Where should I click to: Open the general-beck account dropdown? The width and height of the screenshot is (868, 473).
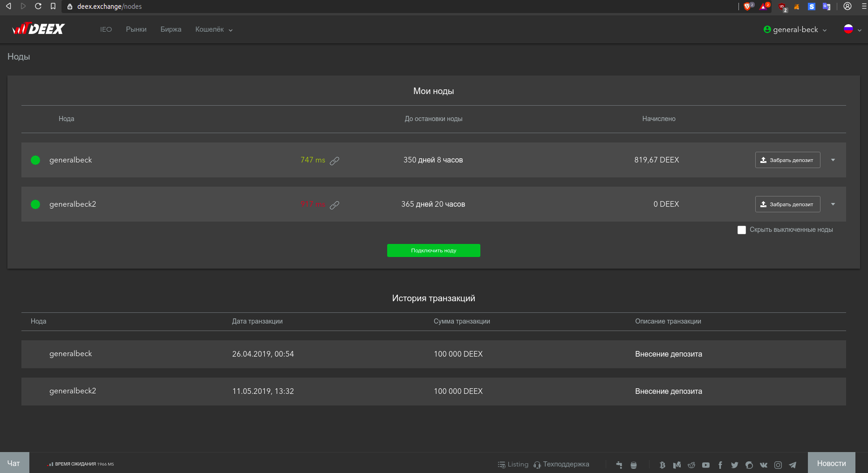[795, 29]
